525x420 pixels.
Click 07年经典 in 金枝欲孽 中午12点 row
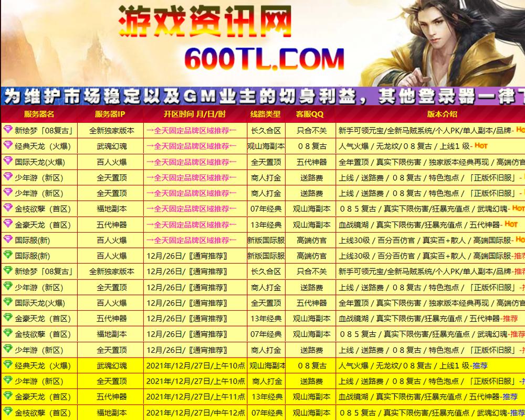267,413
